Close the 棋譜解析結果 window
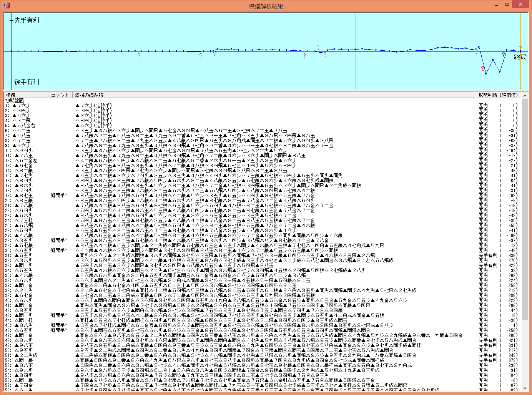Image resolution: width=532 pixels, height=395 pixels. coord(521,5)
